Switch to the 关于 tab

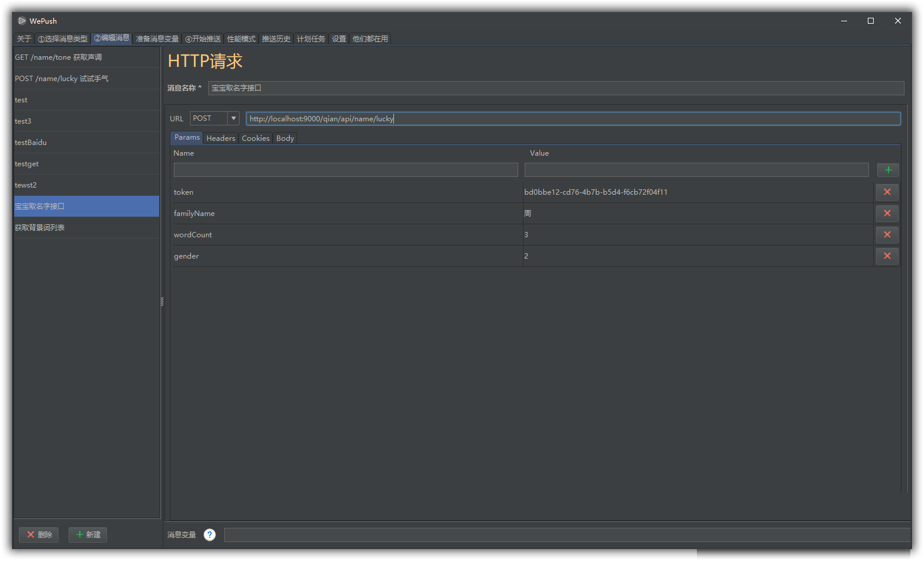pos(24,39)
